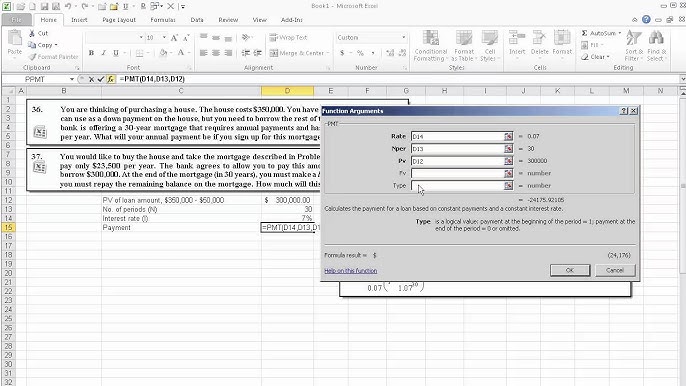Open Cell Styles gallery
Image resolution: width=686 pixels, height=386 pixels.
tap(489, 46)
